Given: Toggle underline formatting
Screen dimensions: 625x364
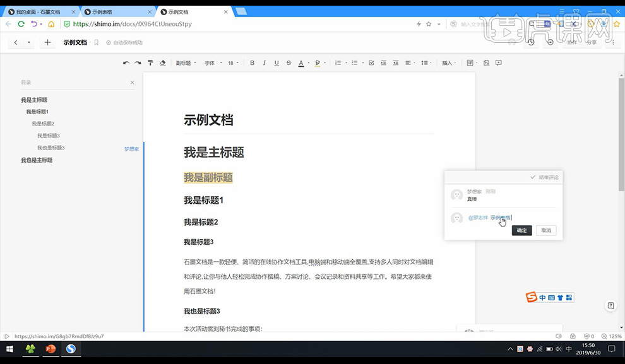Looking at the screenshot, I should tap(277, 63).
